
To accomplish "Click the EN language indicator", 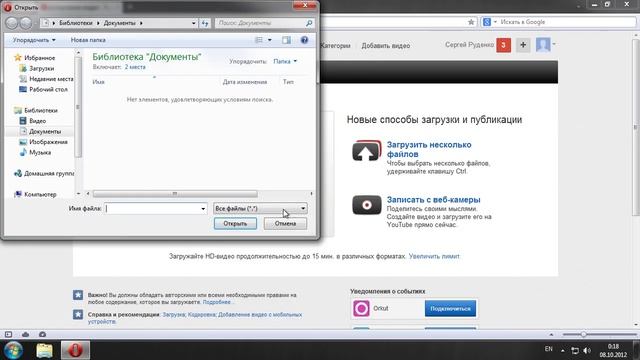I will tap(549, 349).
